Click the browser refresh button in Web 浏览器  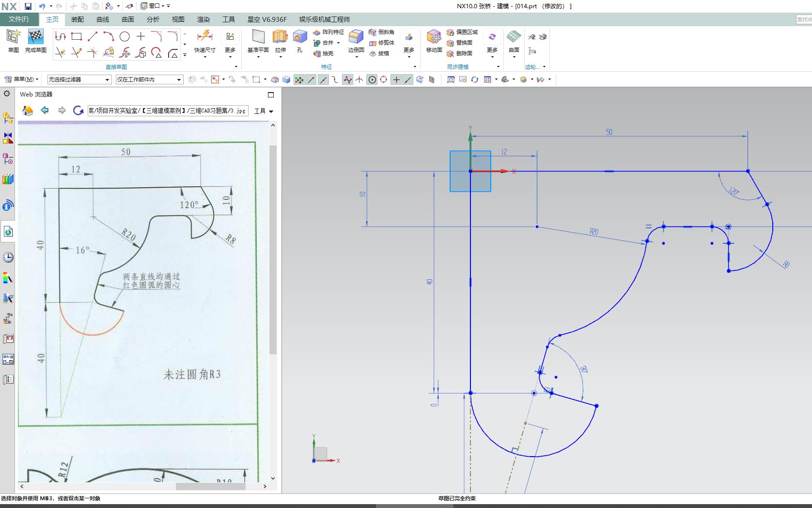78,111
